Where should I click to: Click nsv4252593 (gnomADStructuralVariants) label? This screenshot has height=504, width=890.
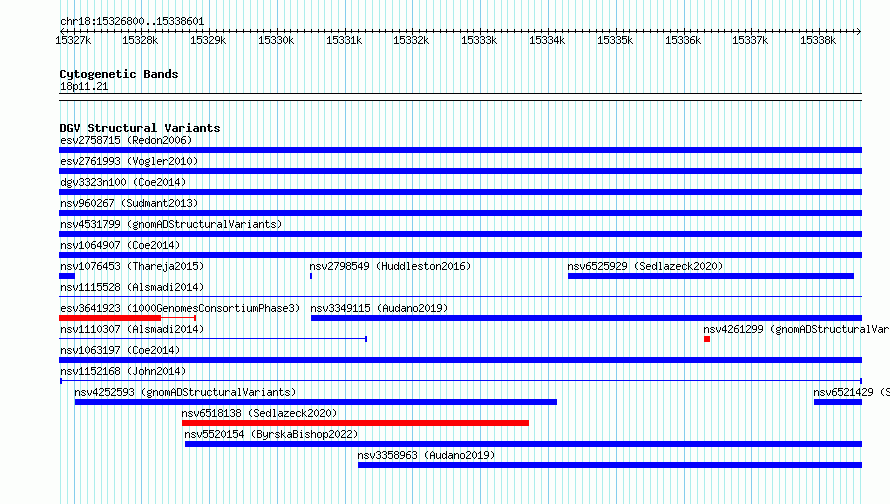(x=185, y=392)
